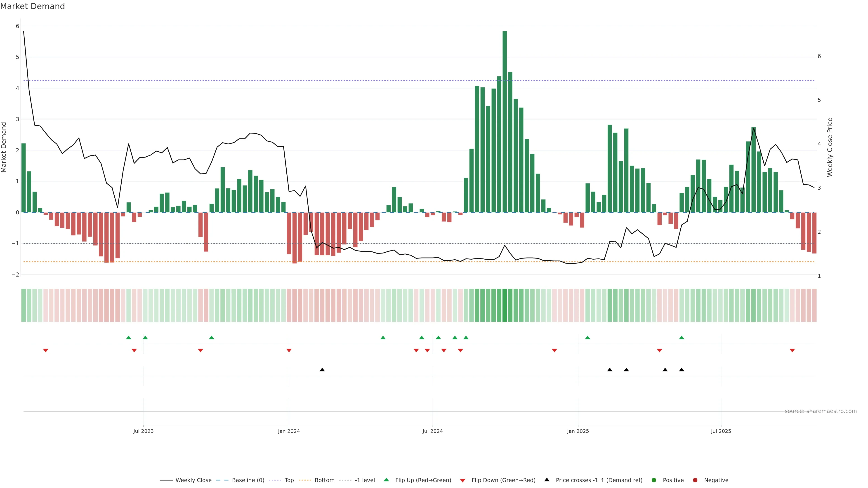The image size is (868, 488).
Task: Click the Jul 2024 x-axis label
Action: click(x=433, y=431)
